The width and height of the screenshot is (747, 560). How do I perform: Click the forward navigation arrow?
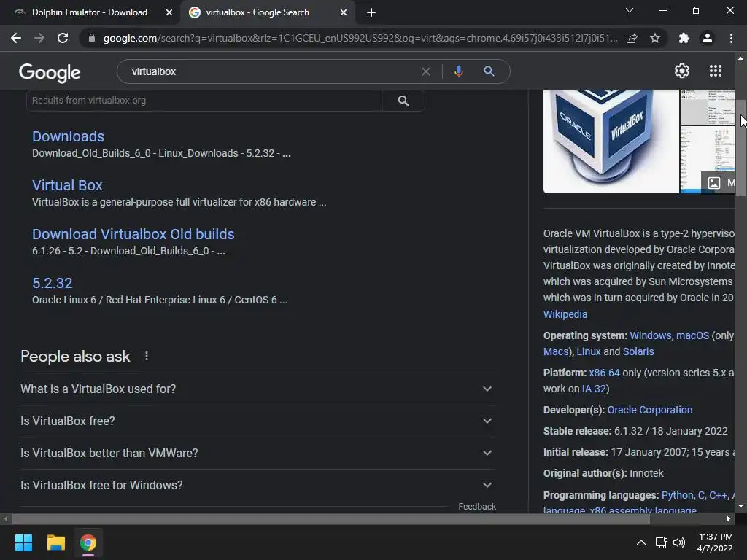pyautogui.click(x=39, y=38)
